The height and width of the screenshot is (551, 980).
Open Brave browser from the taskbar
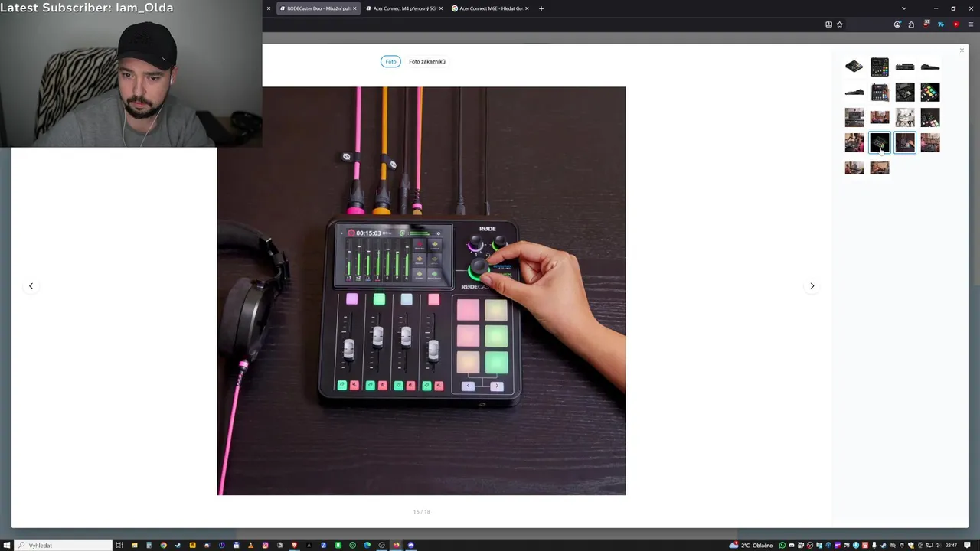[x=294, y=545]
